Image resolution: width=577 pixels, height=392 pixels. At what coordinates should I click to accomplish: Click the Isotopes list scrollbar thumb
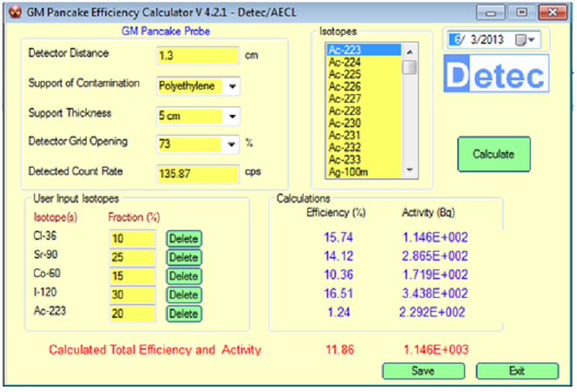[409, 67]
